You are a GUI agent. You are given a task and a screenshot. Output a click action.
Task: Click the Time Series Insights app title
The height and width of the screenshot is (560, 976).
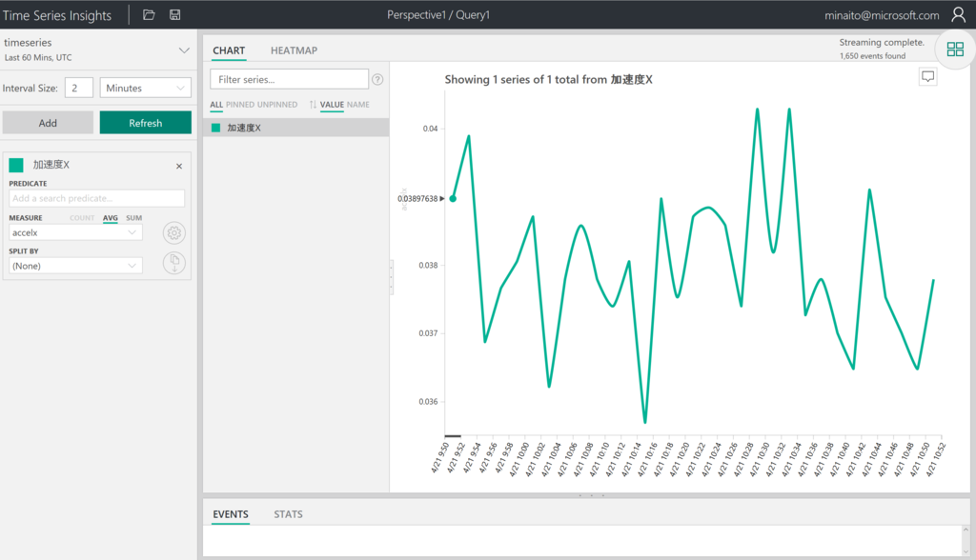[56, 15]
